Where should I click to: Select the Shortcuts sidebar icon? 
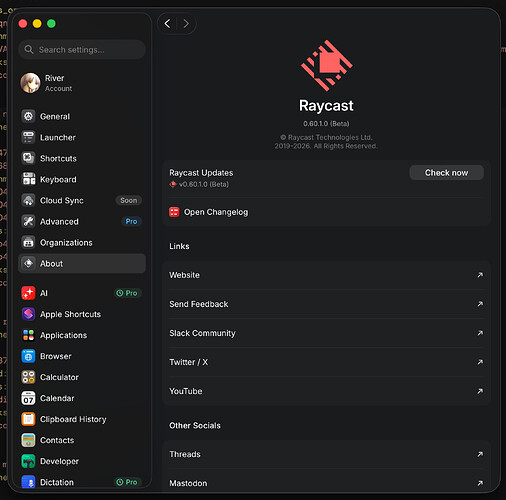coord(28,158)
